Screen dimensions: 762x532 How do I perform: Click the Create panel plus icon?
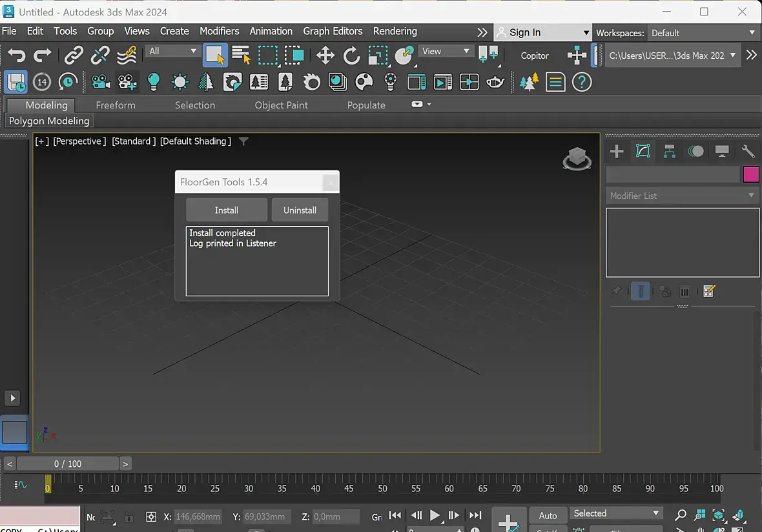617,151
